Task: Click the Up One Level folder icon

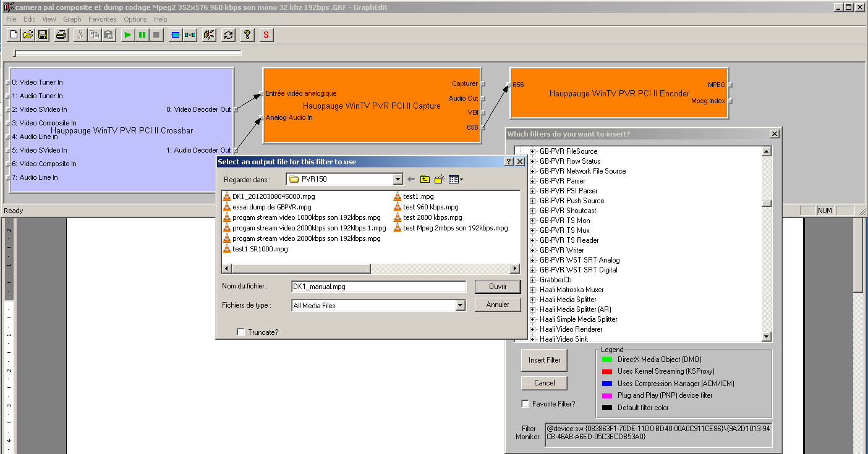Action: 425,179
